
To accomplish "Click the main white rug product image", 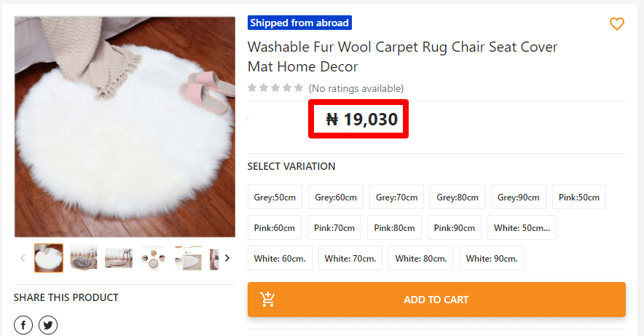I will click(125, 126).
